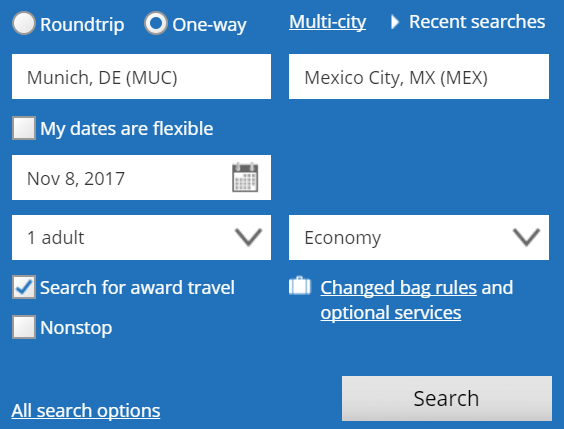Click the suitcase baggage icon
This screenshot has width=564, height=429.
click(299, 286)
